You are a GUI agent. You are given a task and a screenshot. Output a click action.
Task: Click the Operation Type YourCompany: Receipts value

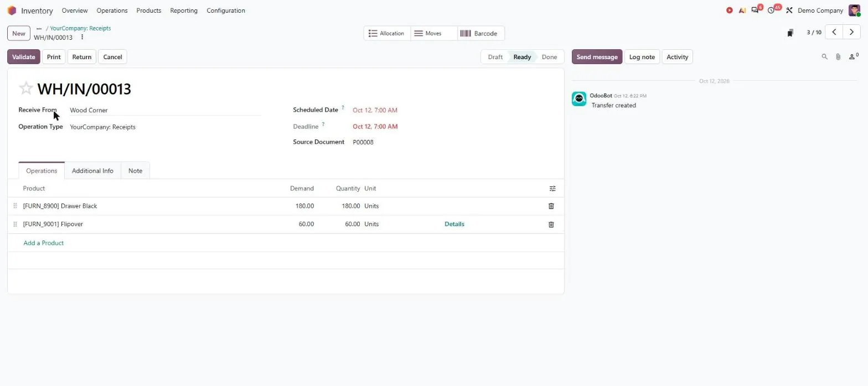pyautogui.click(x=102, y=127)
